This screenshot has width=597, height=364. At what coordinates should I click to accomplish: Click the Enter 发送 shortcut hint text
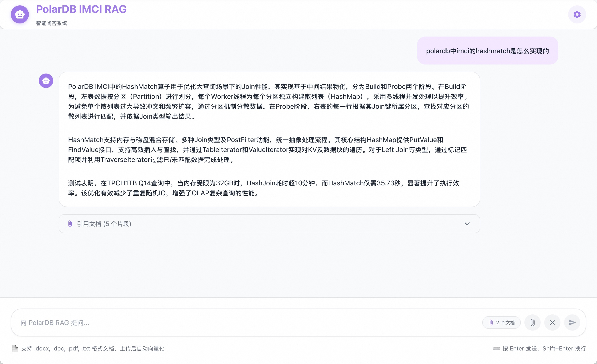544,348
